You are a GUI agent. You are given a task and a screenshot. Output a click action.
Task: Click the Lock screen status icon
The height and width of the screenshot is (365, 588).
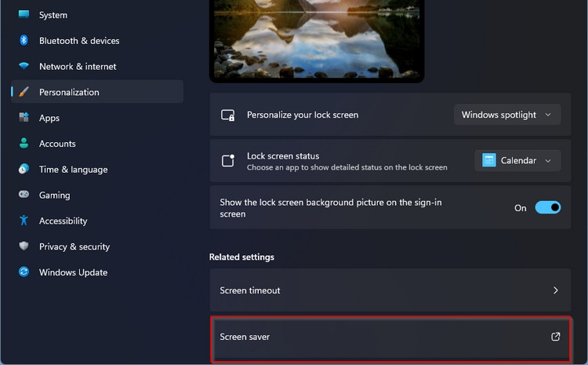pyautogui.click(x=227, y=161)
